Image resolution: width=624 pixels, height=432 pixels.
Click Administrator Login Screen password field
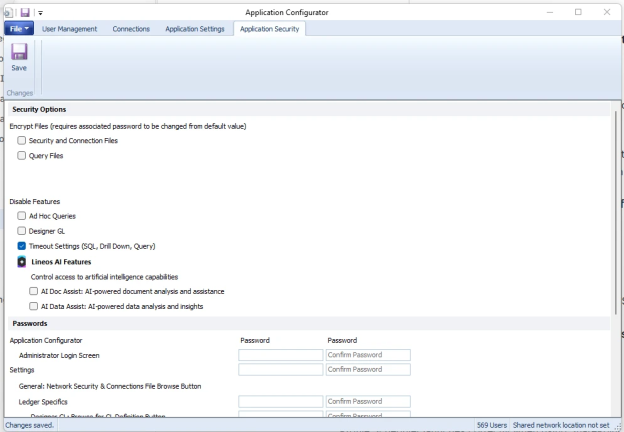280,355
